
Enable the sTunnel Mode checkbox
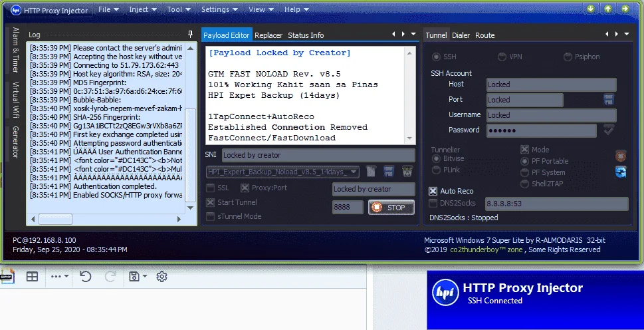pos(210,216)
